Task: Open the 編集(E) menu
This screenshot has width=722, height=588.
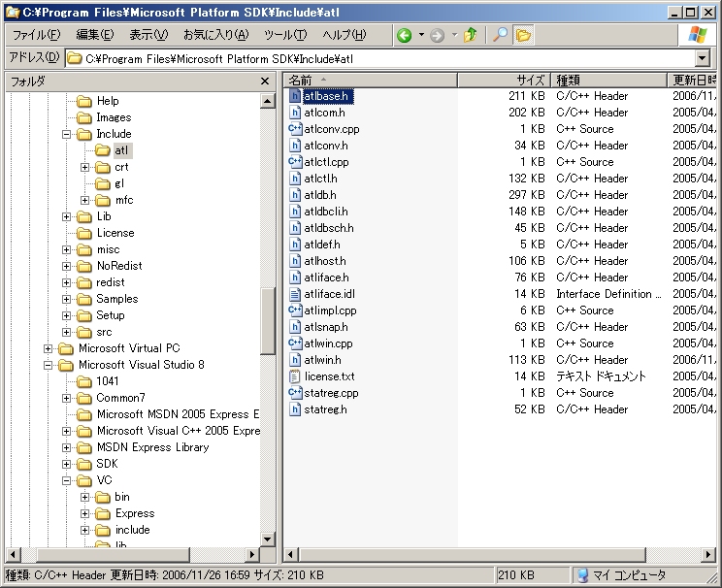Action: pos(94,35)
